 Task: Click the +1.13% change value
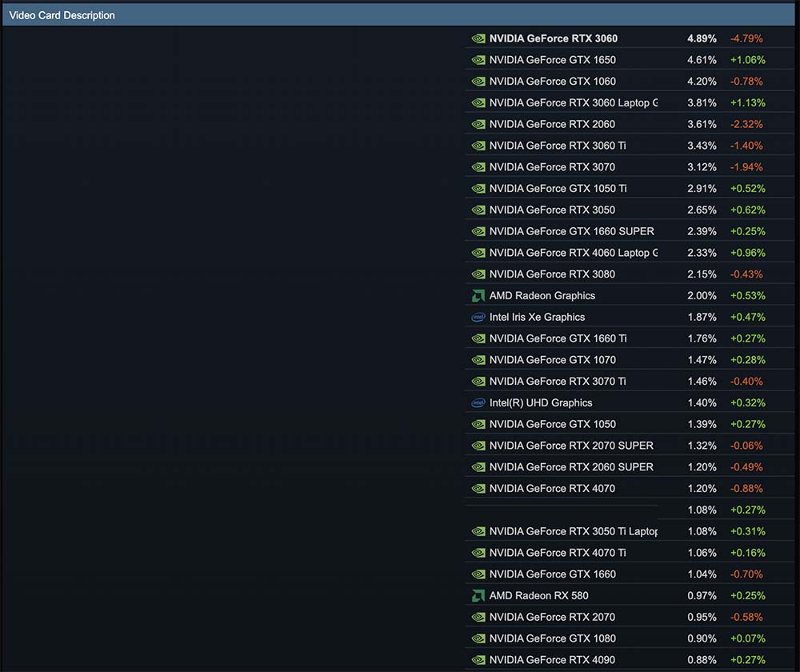click(747, 103)
